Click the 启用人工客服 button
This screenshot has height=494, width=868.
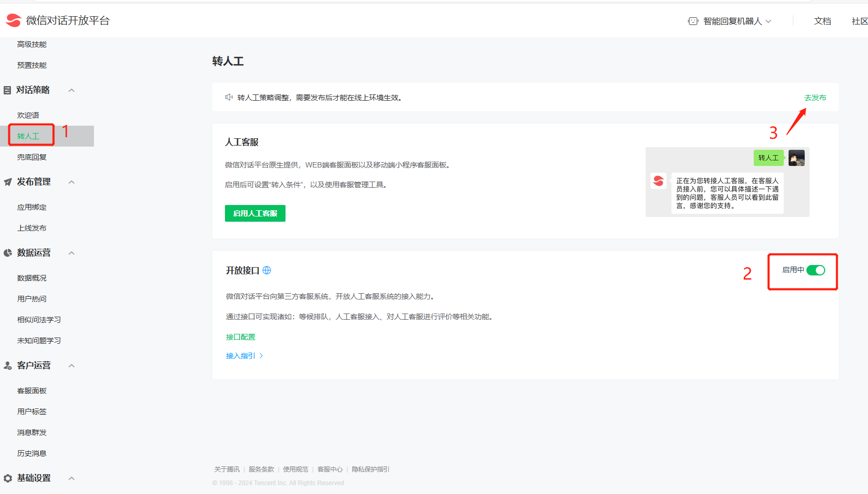[x=255, y=213]
